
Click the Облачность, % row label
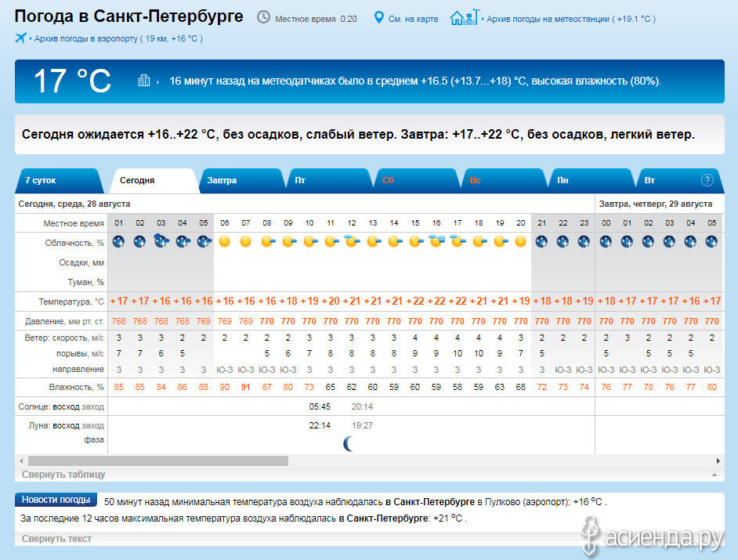point(74,243)
